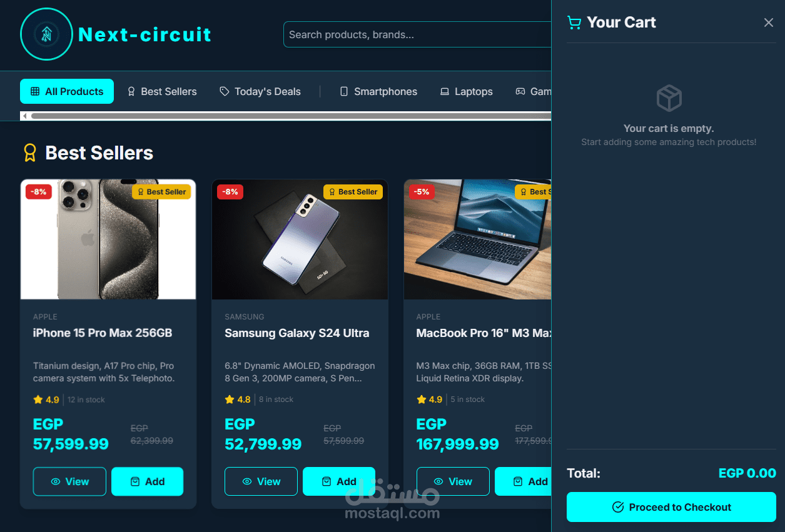Open the MacBook Pro product image

point(477,239)
